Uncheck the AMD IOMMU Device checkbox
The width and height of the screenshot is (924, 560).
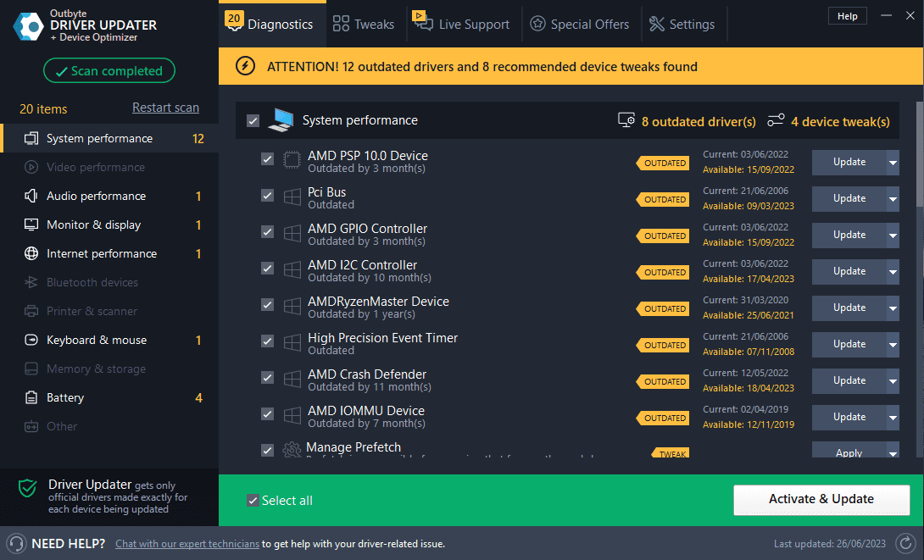pyautogui.click(x=268, y=414)
